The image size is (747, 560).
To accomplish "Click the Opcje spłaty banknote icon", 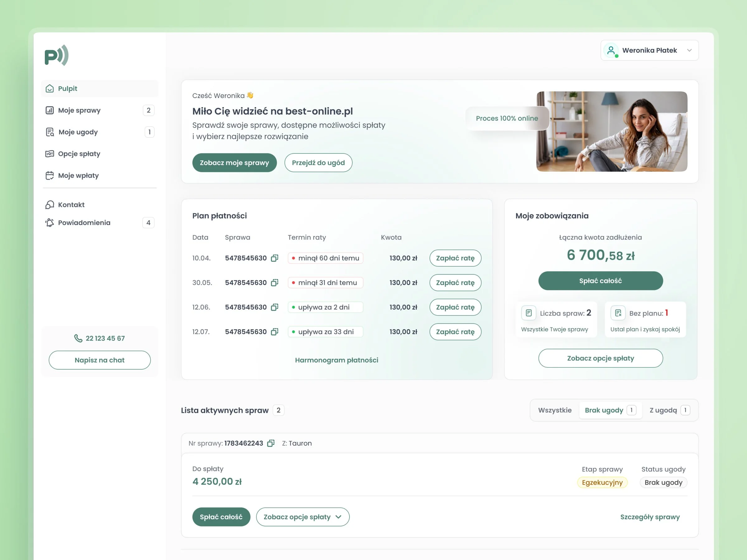I will pyautogui.click(x=49, y=154).
